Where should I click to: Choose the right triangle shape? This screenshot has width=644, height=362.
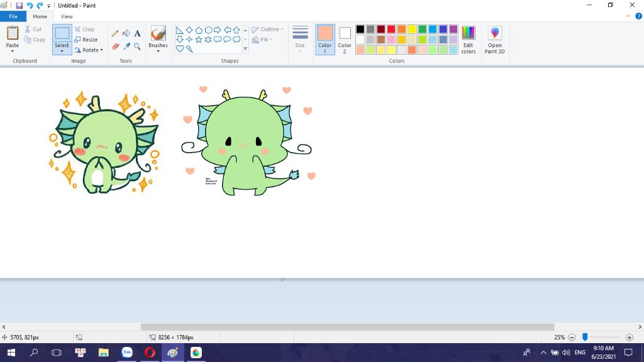[179, 30]
